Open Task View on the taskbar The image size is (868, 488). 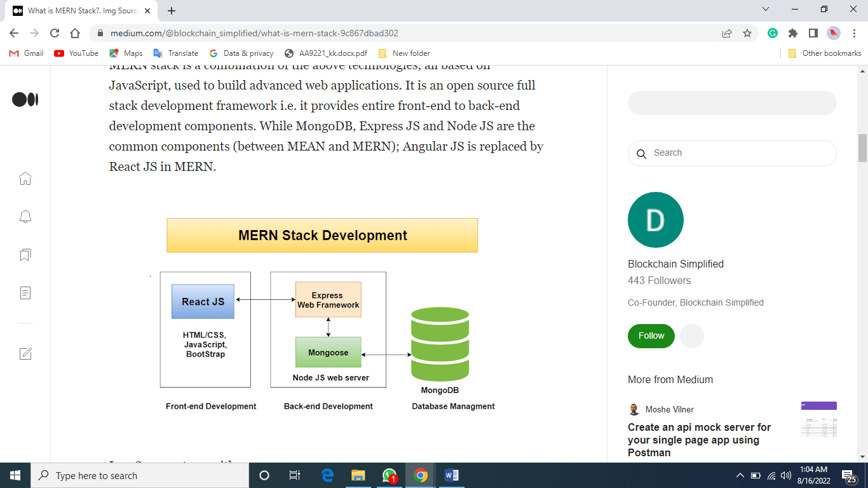click(x=295, y=475)
